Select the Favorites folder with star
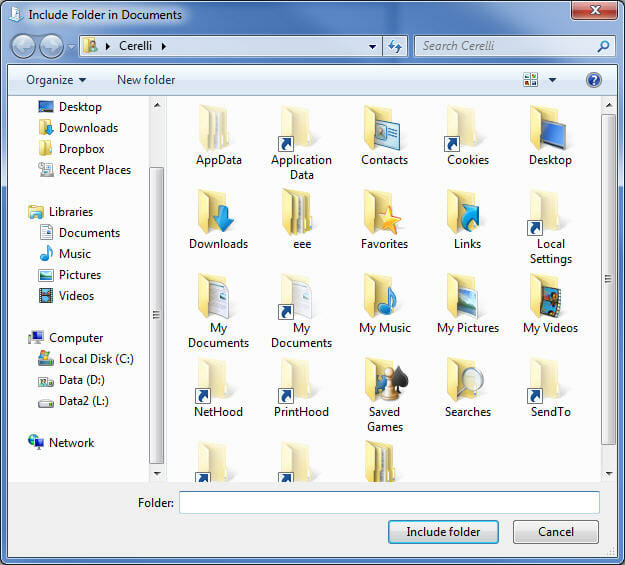The image size is (625, 565). tap(384, 219)
